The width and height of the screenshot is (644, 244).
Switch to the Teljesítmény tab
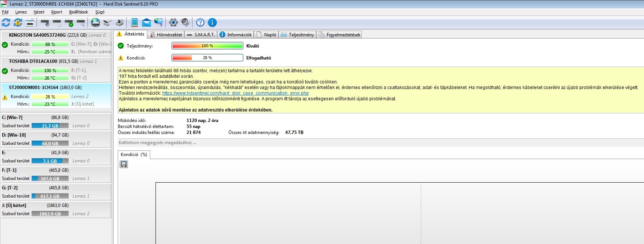click(298, 35)
